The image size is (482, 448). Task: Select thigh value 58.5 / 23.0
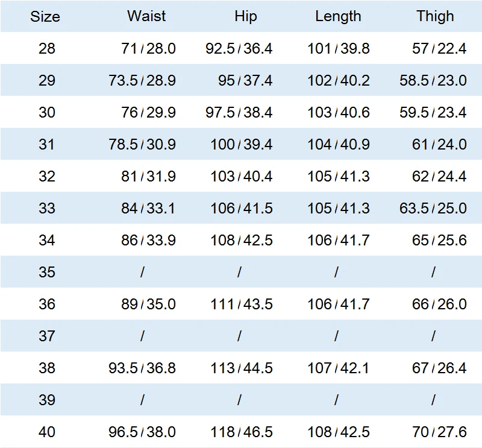433,80
